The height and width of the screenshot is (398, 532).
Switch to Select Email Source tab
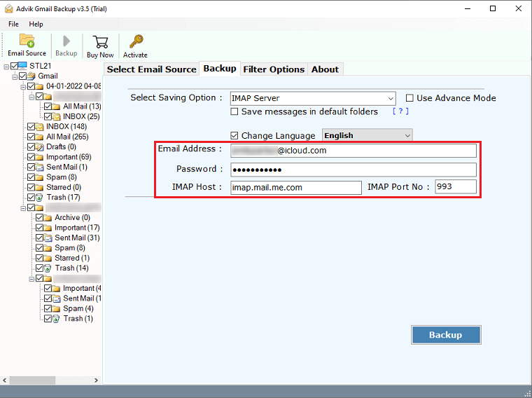click(x=152, y=69)
